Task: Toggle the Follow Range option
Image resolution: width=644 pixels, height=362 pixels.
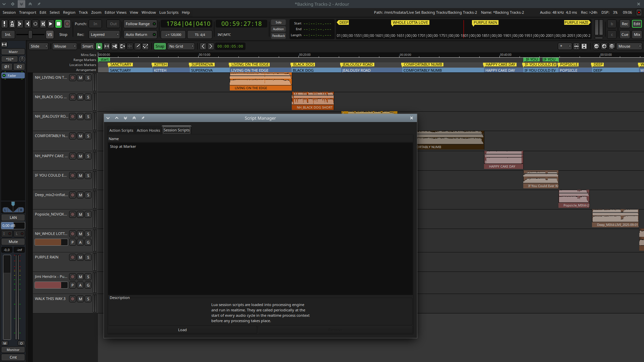Action: click(140, 24)
